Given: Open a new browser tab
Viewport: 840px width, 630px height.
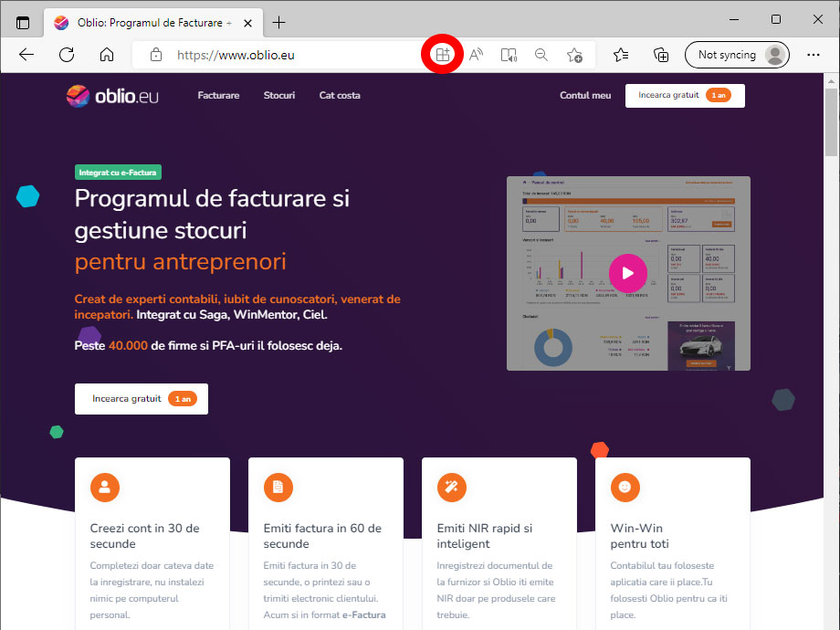Looking at the screenshot, I should pos(278,23).
